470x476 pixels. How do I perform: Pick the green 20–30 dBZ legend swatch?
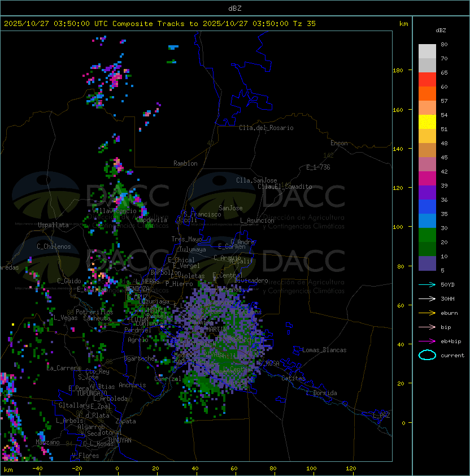427,235
